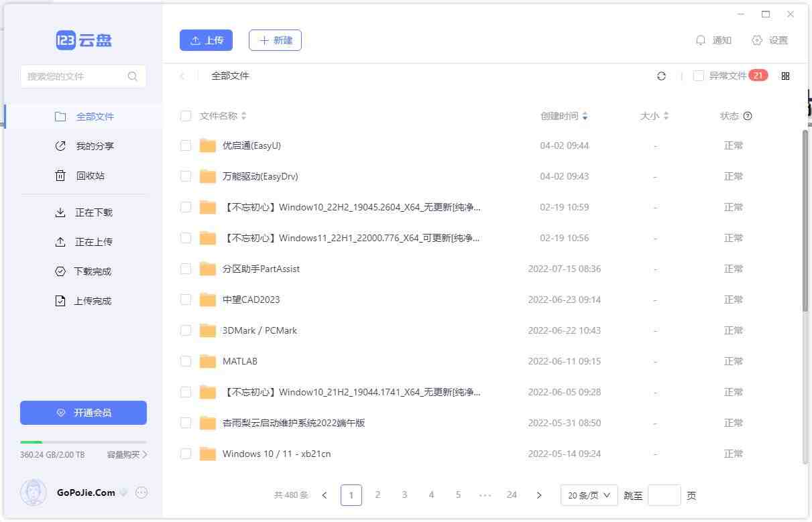Show 下载完成 completed downloads

pos(84,271)
